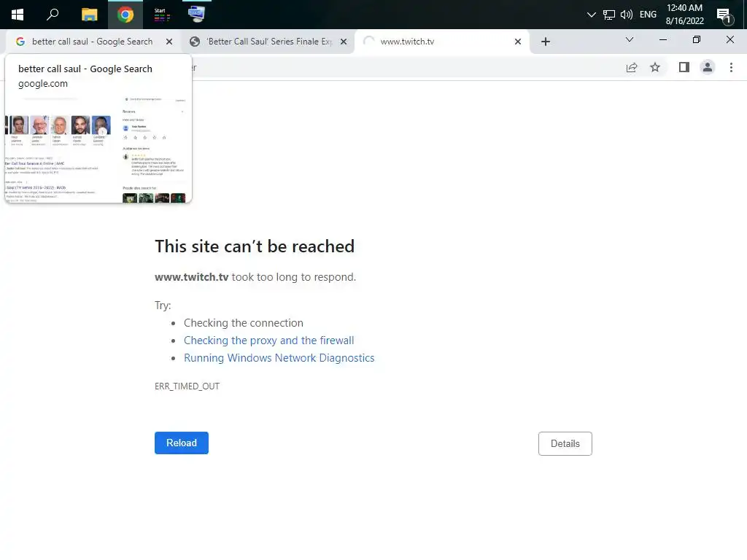Share this page icon in address bar
This screenshot has width=747, height=560.
click(632, 68)
